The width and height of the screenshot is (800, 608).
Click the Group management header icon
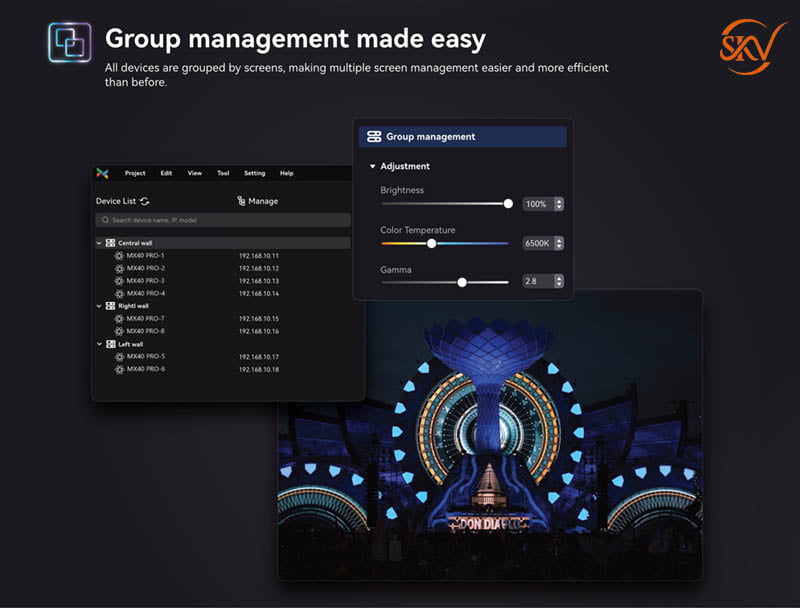click(374, 137)
